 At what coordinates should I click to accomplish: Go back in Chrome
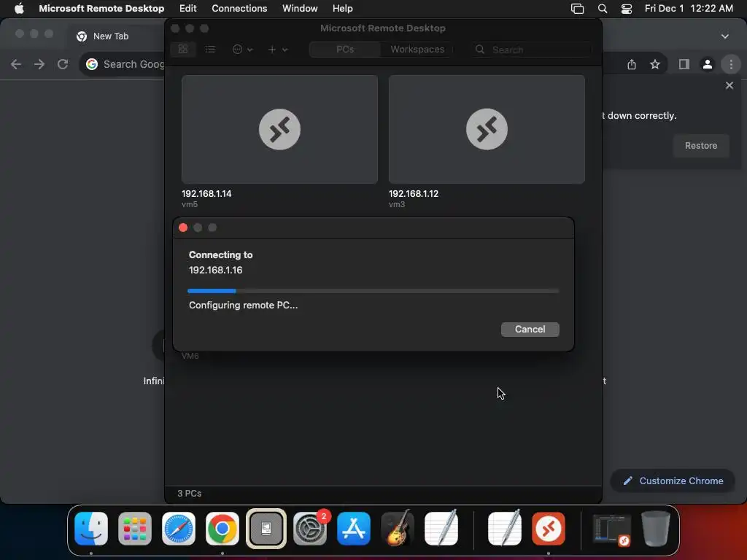[16, 64]
